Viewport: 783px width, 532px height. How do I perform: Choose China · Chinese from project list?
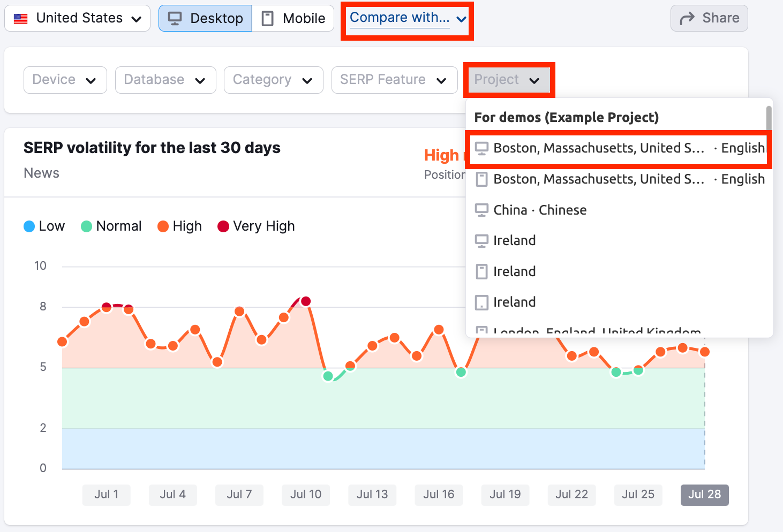(x=540, y=210)
